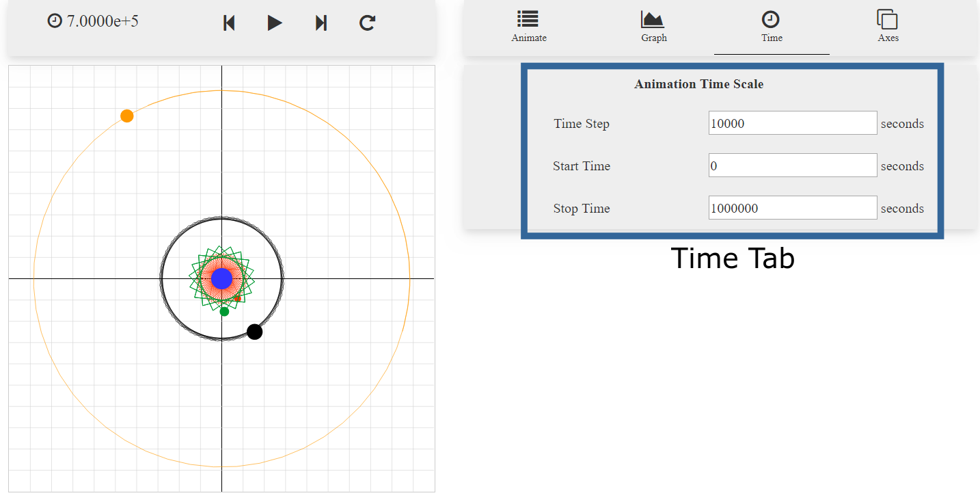The height and width of the screenshot is (502, 980).
Task: Click the clock icon beside 7.0000e+5
Action: 54,21
